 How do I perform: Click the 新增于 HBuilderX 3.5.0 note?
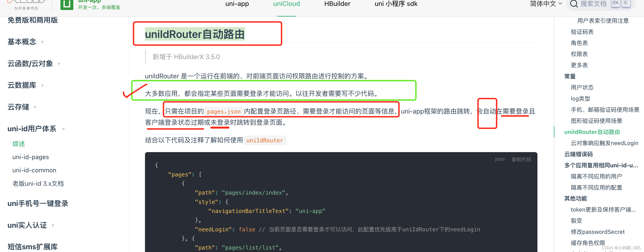tap(186, 57)
